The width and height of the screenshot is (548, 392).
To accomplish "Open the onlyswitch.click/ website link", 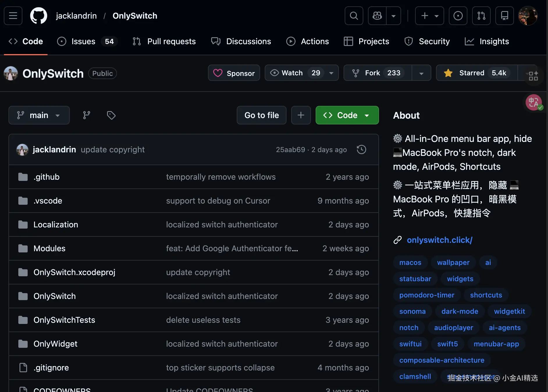I will [x=440, y=240].
